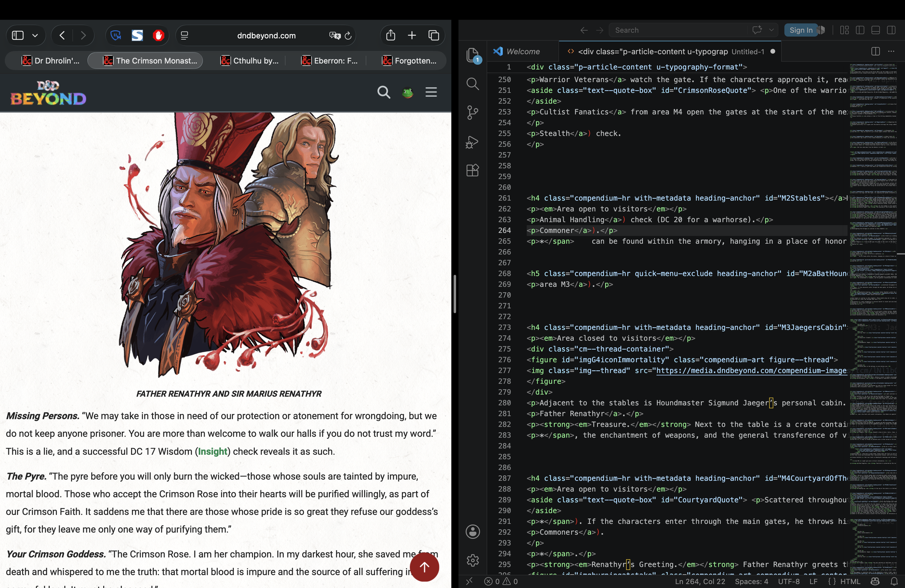Switch to Eberron: F... tab
The image size is (905, 588).
point(329,60)
